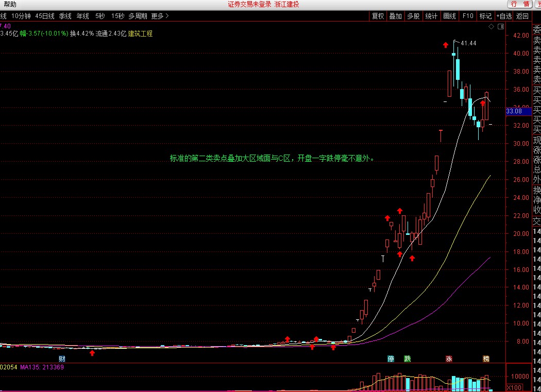Click the diamond icon above the price axis
The image size is (541, 392).
[492, 27]
